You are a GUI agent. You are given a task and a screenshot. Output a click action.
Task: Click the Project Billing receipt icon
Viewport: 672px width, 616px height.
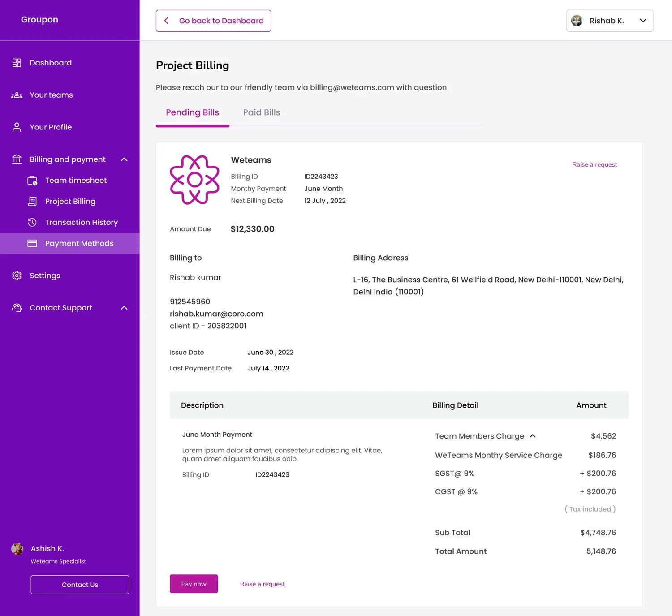pos(32,201)
